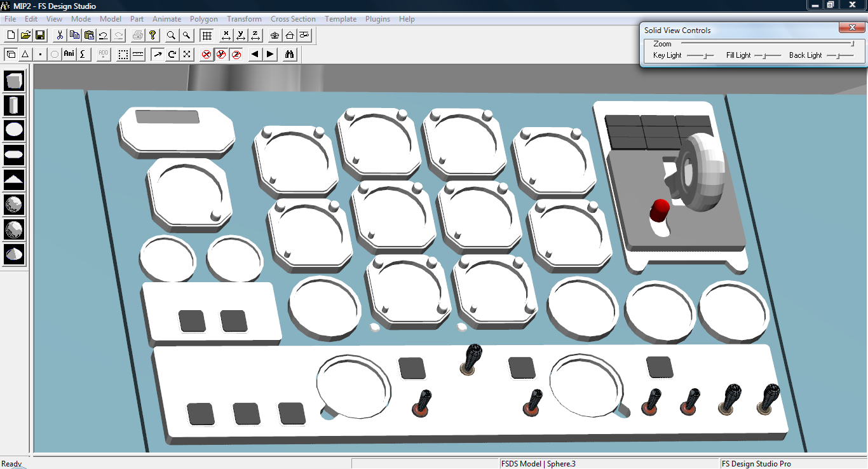Click the sigma summation icon
This screenshot has width=868, height=469.
point(83,54)
